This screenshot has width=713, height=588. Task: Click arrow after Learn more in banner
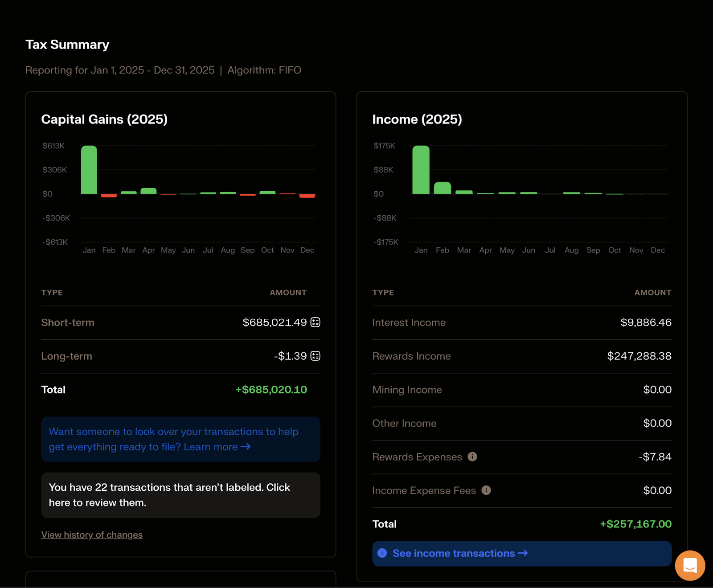pyautogui.click(x=246, y=447)
